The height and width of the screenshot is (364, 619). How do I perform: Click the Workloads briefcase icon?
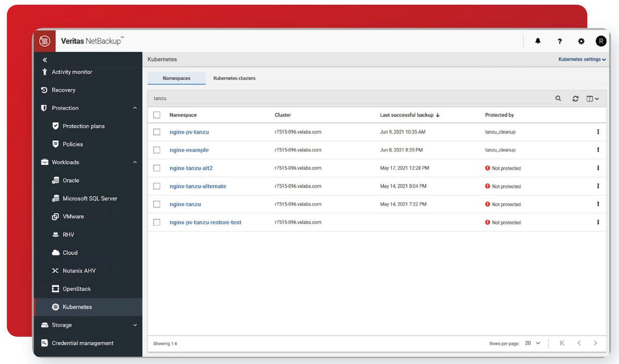click(x=44, y=162)
